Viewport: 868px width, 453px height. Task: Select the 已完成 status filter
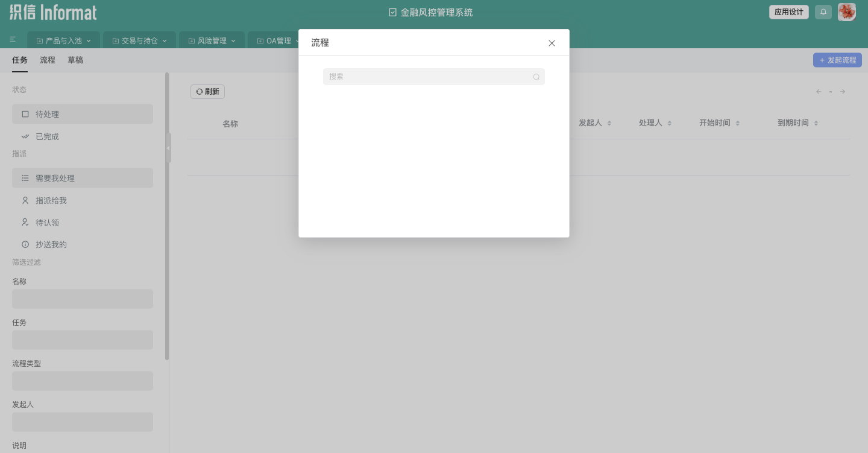pos(83,136)
